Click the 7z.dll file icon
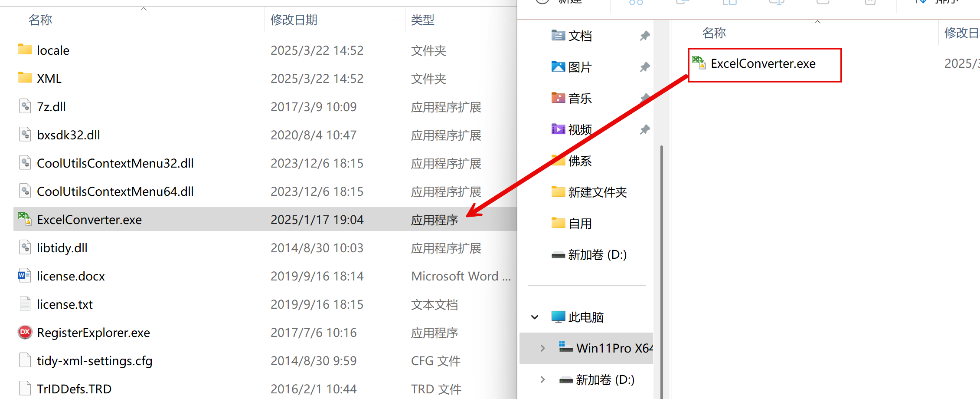 25,106
